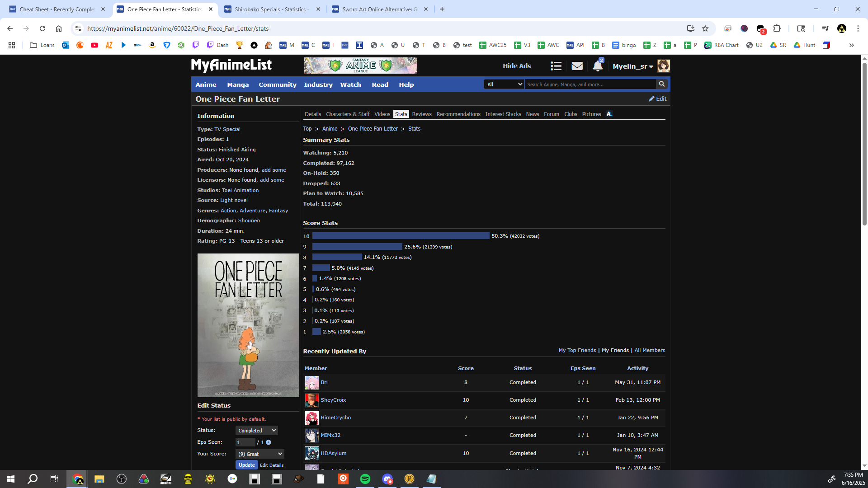Click the One Piece Fan Letter poster
Viewport: 868px width, 488px height.
(x=248, y=325)
